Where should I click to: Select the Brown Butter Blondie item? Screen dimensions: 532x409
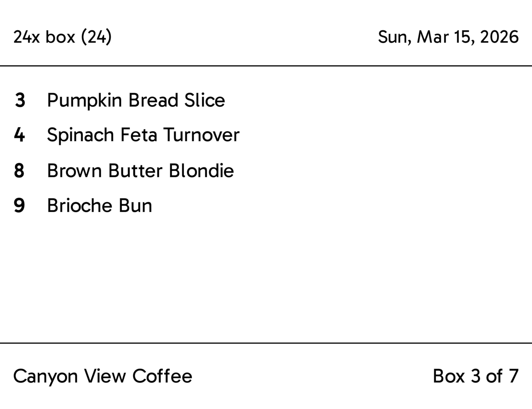coord(140,171)
